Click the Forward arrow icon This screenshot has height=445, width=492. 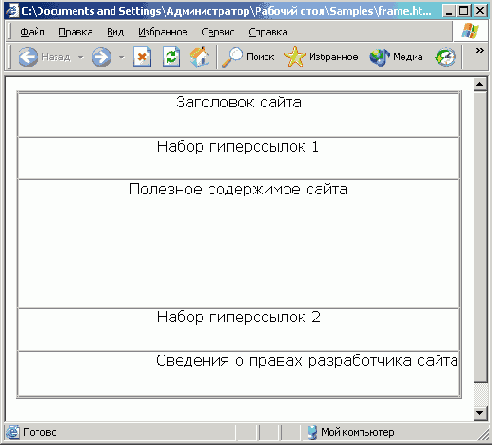(102, 57)
